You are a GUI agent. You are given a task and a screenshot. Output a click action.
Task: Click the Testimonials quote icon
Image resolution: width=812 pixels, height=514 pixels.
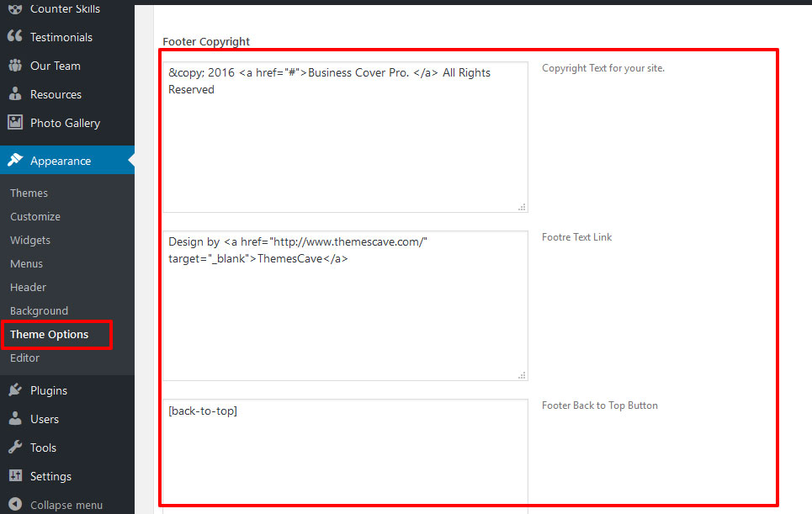click(15, 36)
